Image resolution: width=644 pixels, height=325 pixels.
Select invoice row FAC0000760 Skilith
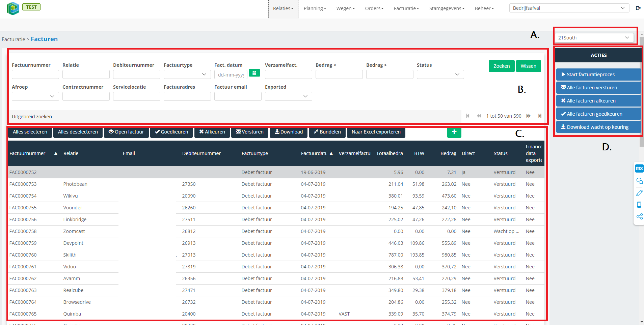point(276,255)
